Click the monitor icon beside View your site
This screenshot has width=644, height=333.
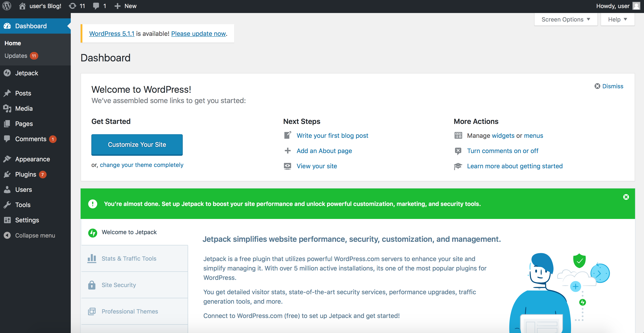[288, 166]
